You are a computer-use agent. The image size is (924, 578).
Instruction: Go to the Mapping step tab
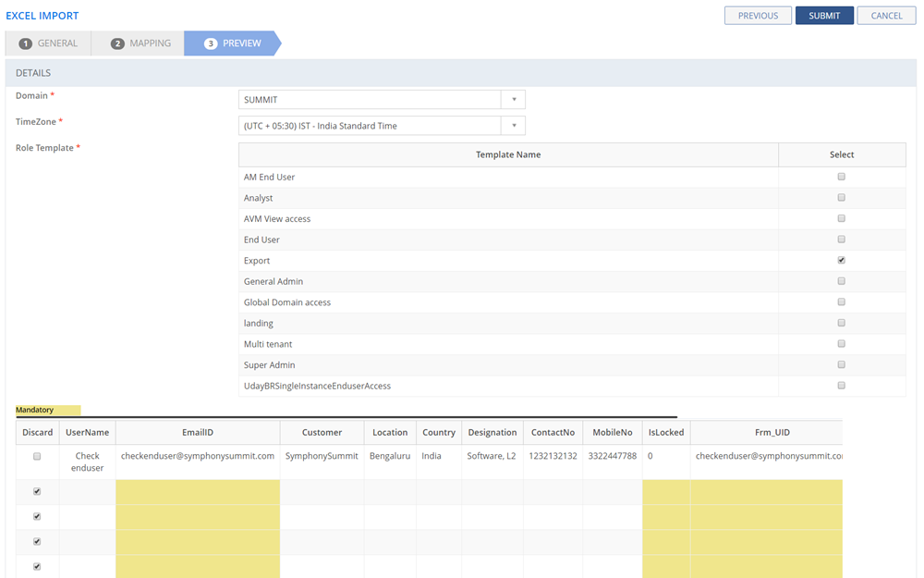coord(140,43)
